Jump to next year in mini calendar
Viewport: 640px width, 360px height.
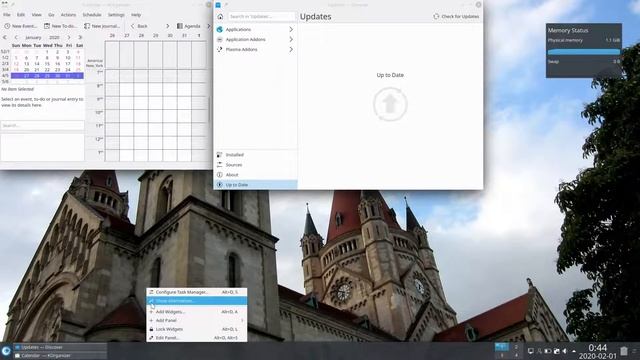pyautogui.click(x=80, y=37)
